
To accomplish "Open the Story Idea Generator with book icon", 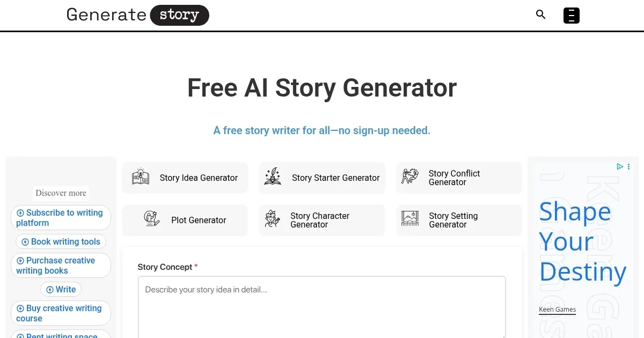I will click(x=141, y=177).
